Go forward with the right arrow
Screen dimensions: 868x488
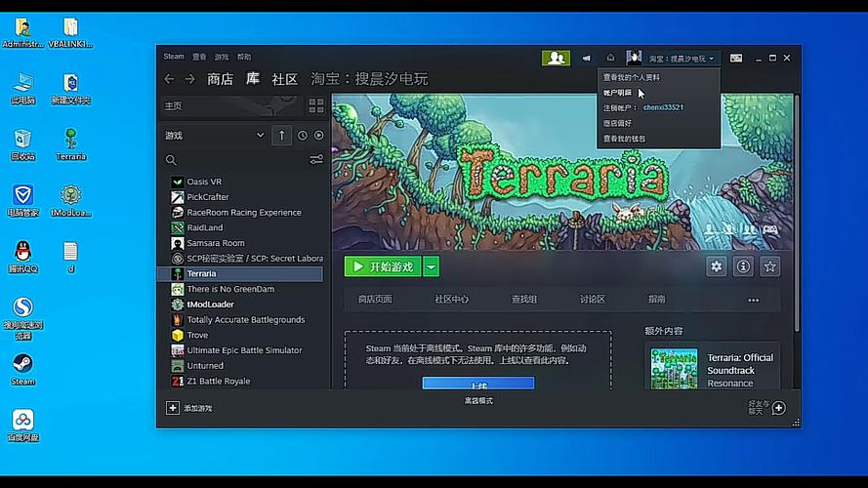[189, 79]
